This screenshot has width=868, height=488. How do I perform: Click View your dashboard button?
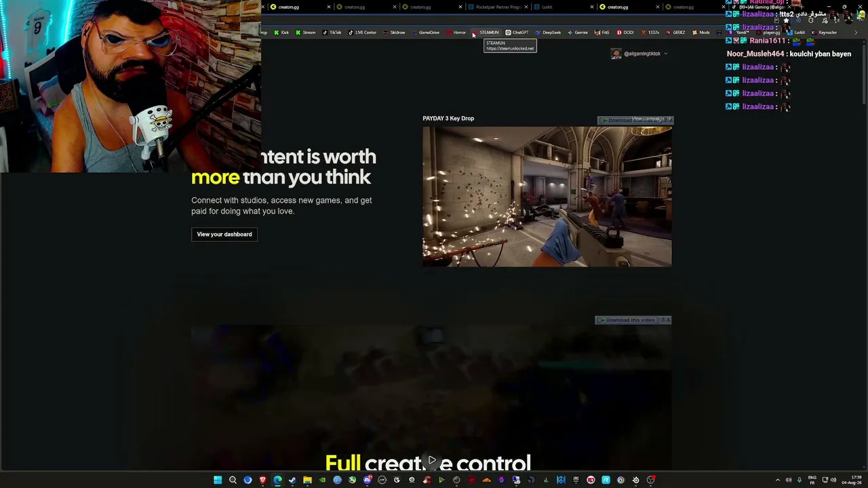[x=224, y=235]
